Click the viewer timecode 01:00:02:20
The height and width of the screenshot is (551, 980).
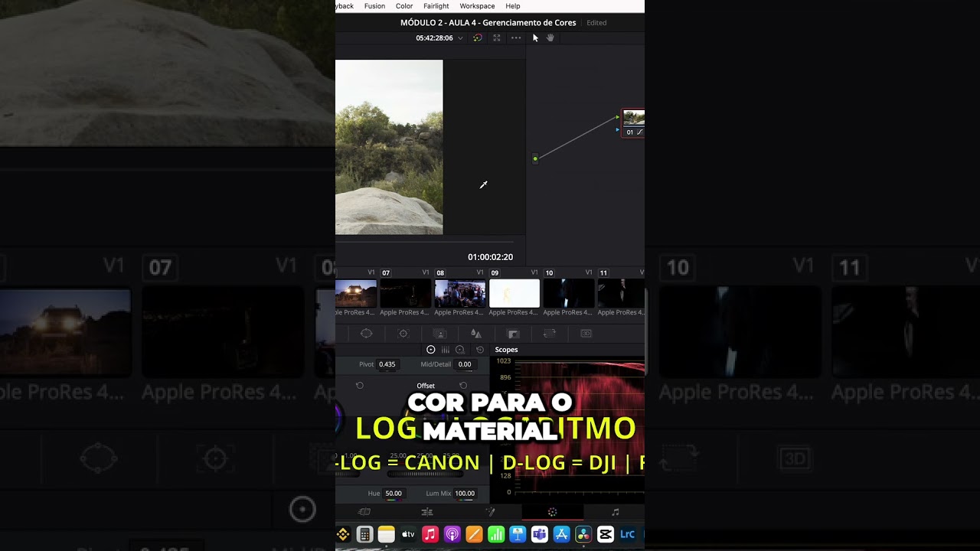click(491, 257)
